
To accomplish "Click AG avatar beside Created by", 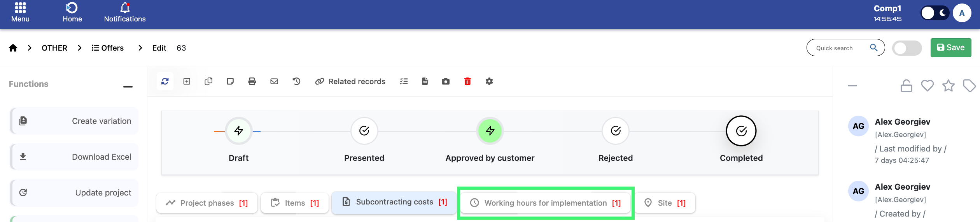I will [858, 191].
